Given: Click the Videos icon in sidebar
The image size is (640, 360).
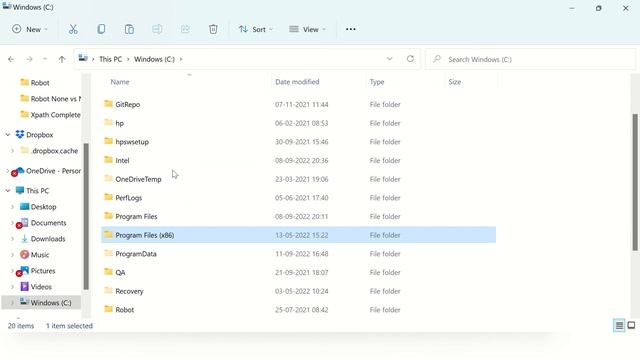Looking at the screenshot, I should tap(24, 287).
